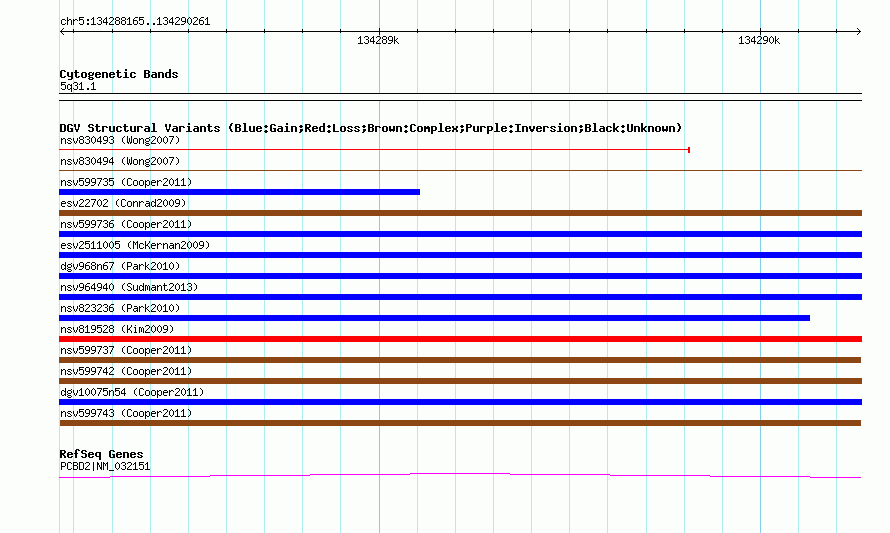Click the thin red nsv830493 loss line
Screen dimensions: 890x533
[x=374, y=150]
